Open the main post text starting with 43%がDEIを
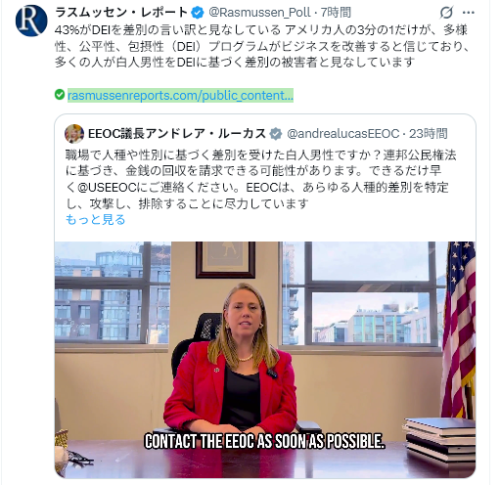 (262, 46)
